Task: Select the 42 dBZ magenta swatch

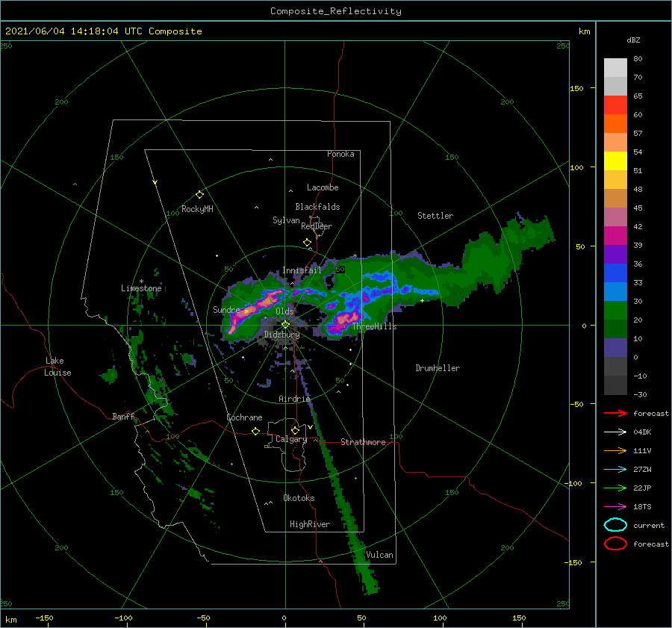Action: [615, 235]
